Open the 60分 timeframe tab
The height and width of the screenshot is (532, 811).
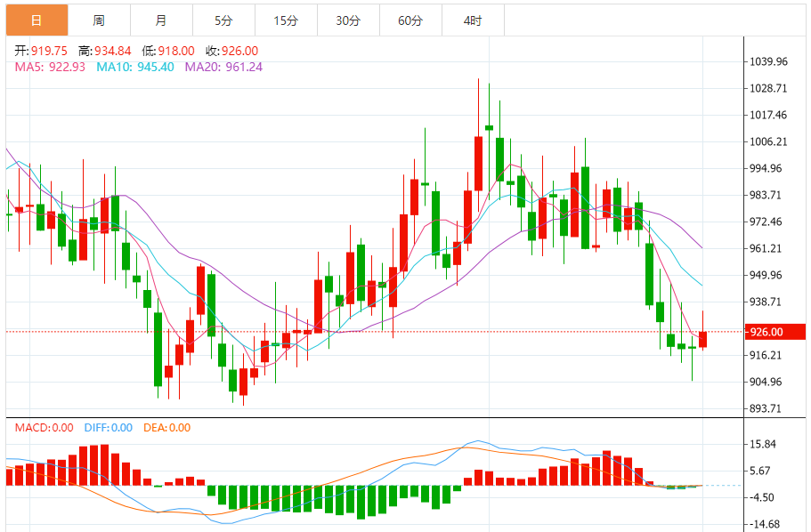click(x=410, y=20)
